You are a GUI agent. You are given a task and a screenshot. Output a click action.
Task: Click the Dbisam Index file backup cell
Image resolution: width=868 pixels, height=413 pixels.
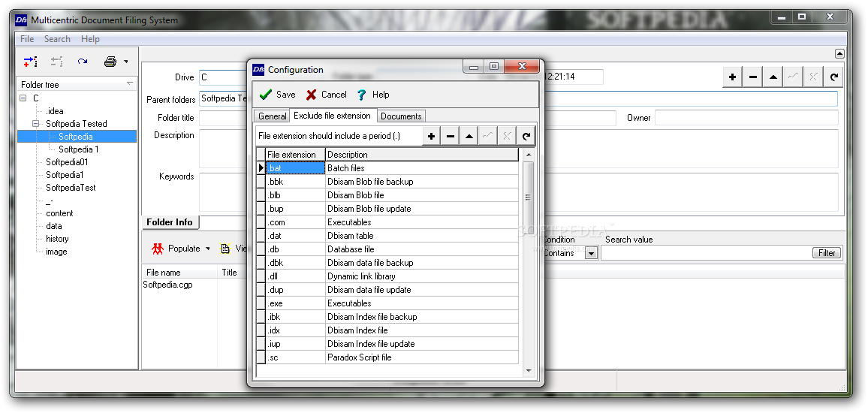coord(422,317)
